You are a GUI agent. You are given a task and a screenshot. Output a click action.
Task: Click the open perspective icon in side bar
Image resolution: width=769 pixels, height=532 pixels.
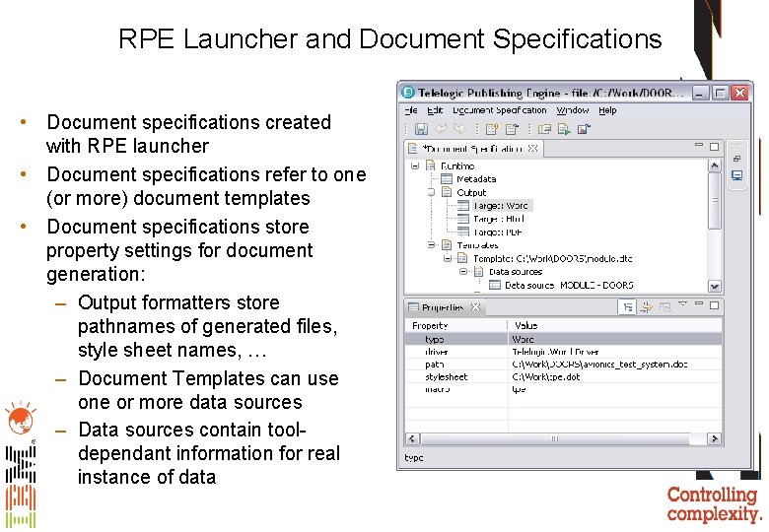click(736, 159)
